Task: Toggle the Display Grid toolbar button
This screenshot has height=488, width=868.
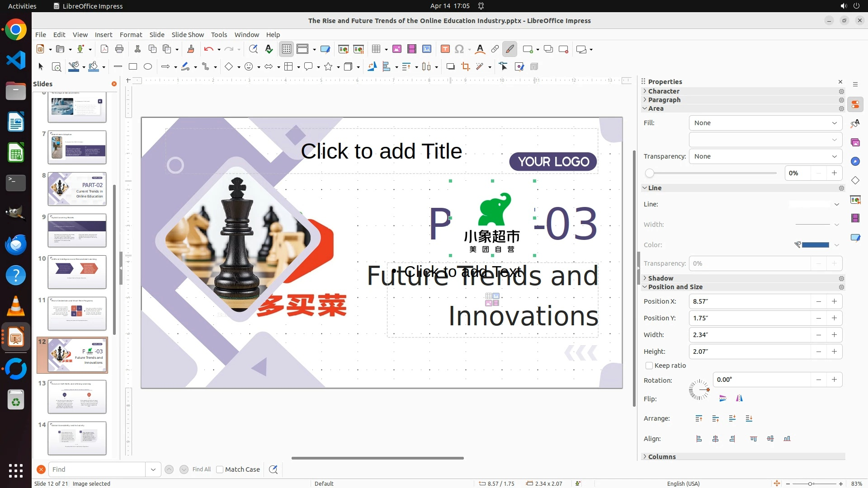Action: click(x=287, y=49)
